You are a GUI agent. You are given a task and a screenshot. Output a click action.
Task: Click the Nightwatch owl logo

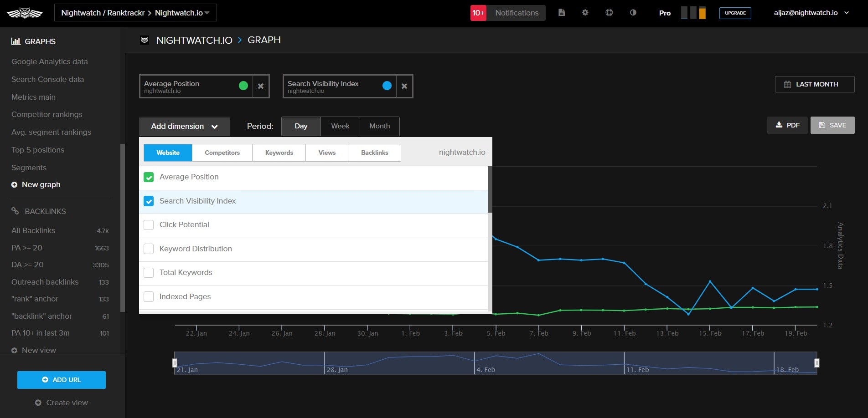tap(25, 13)
